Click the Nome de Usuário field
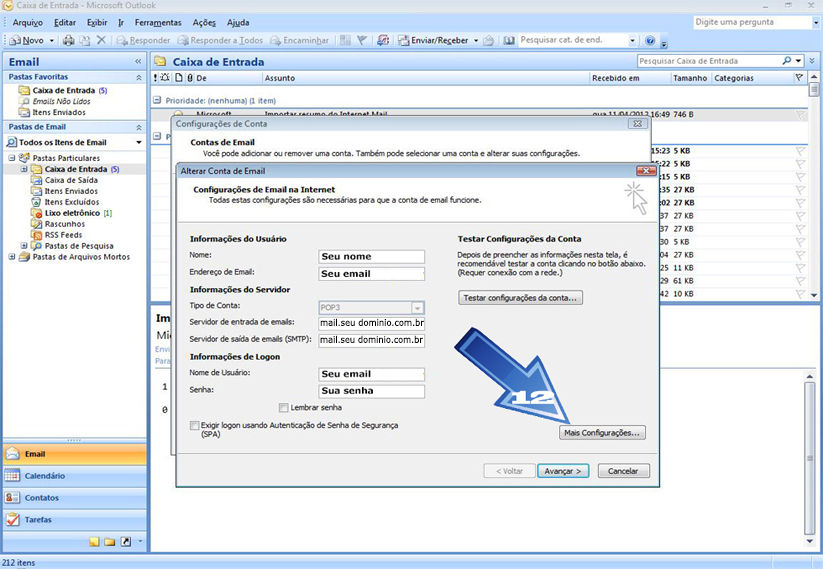The width and height of the screenshot is (823, 569). tap(372, 374)
